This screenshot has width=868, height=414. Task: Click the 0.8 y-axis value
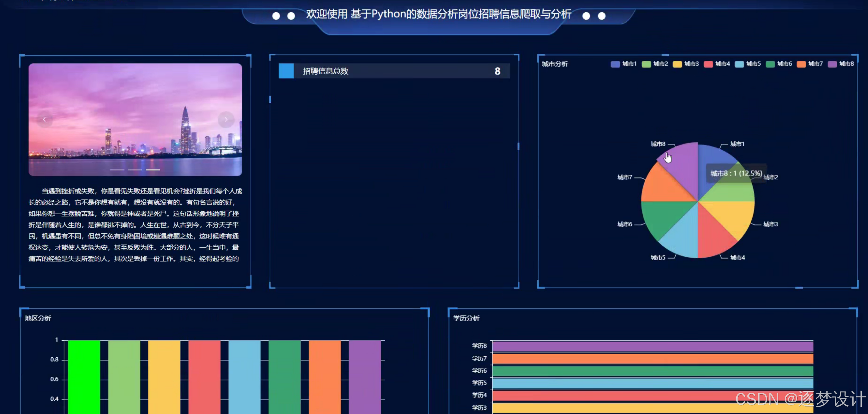pyautogui.click(x=54, y=360)
